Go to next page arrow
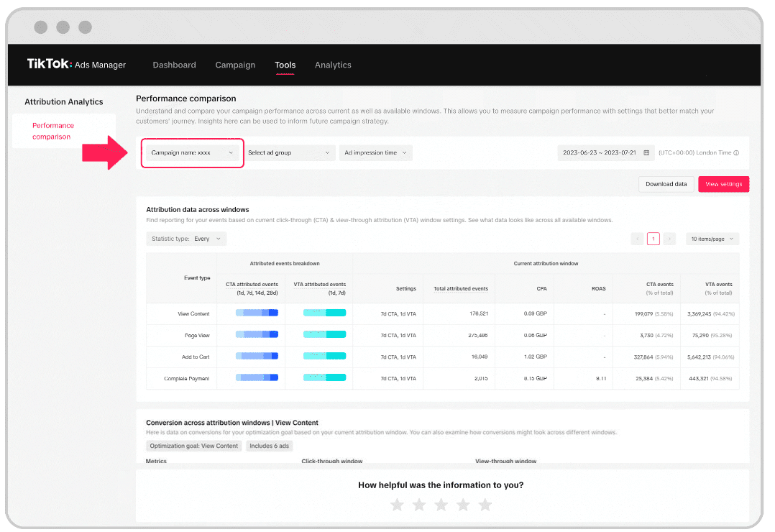Viewport: 775px width, 532px height. pyautogui.click(x=669, y=239)
